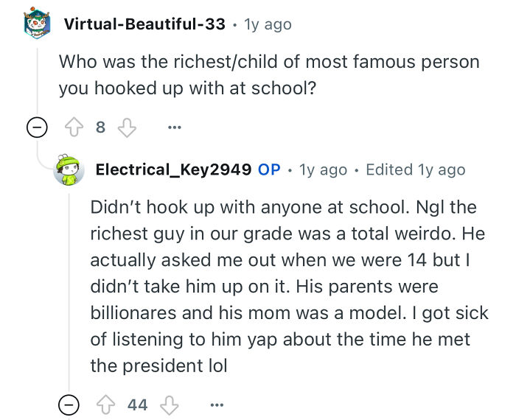Viewport: 516px width, 420px height.
Task: Open the Electrical_Key2949 profile link
Action: click(173, 169)
